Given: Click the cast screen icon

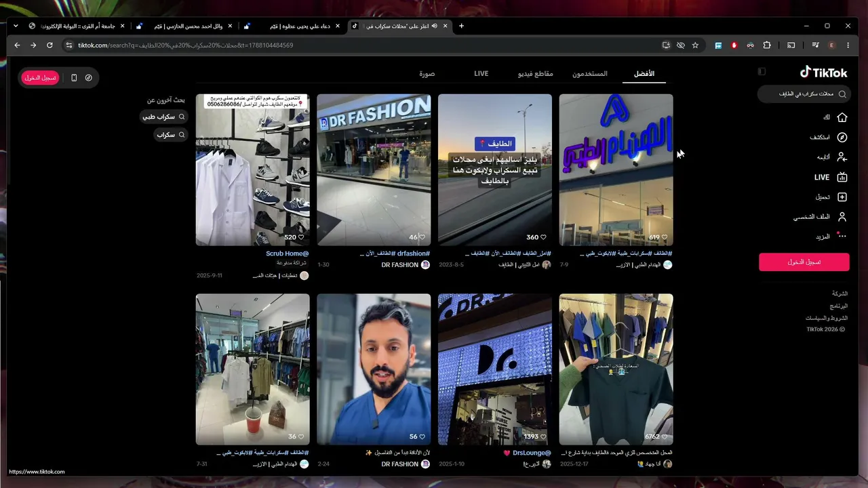Looking at the screenshot, I should click(x=791, y=45).
